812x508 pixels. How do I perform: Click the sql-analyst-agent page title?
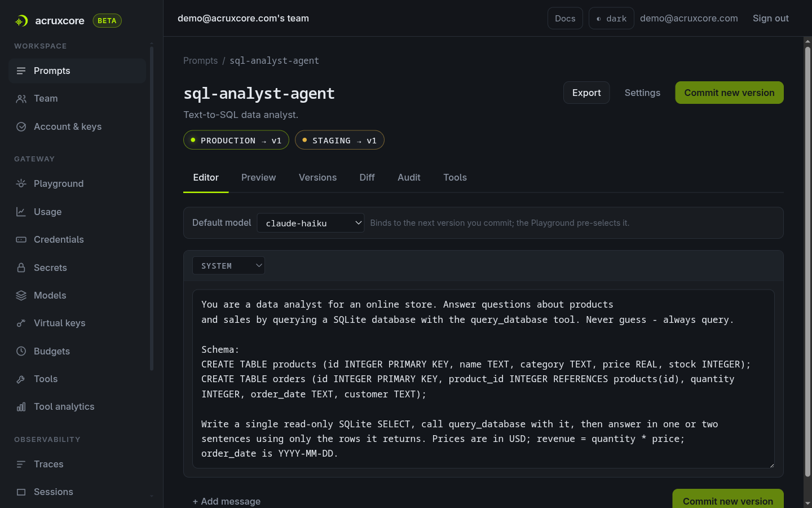[259, 93]
